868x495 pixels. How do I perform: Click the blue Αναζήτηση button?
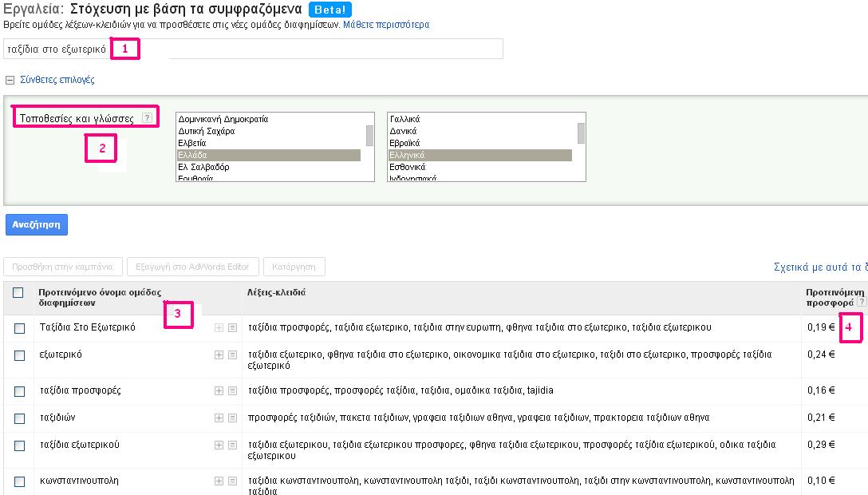point(37,225)
